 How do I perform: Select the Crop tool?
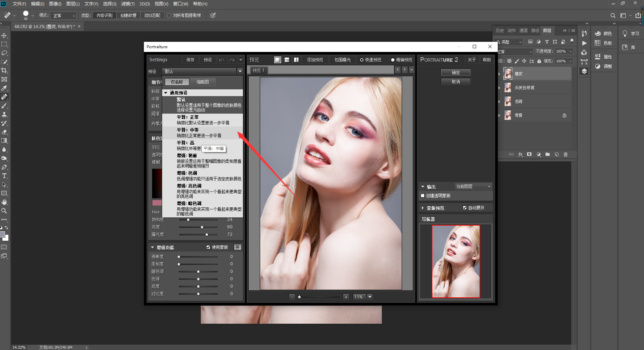(x=4, y=70)
